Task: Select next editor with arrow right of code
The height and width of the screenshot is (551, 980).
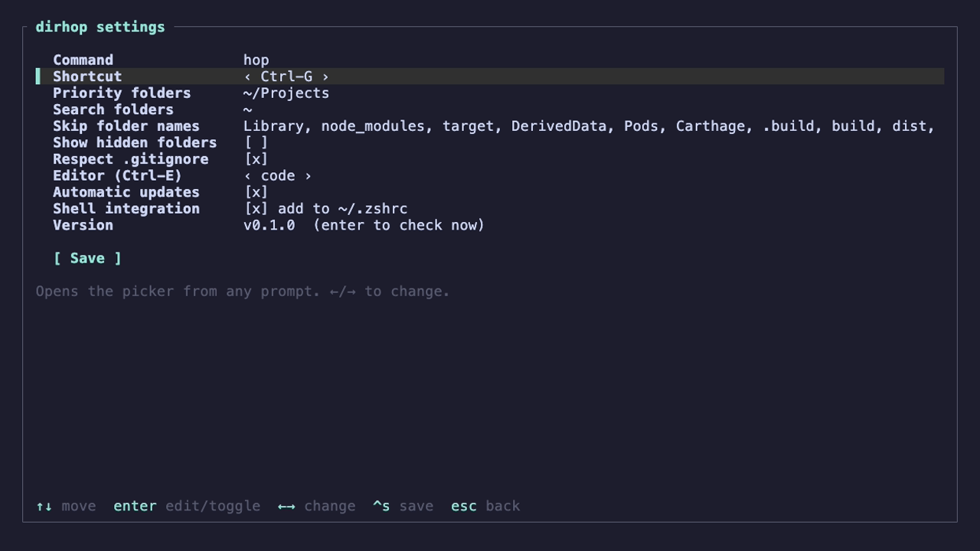Action: coord(308,176)
